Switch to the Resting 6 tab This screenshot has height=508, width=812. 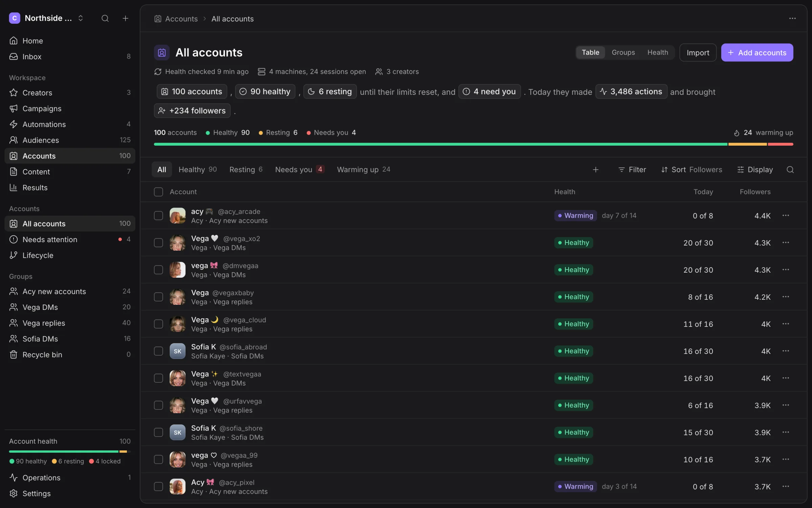[246, 169]
